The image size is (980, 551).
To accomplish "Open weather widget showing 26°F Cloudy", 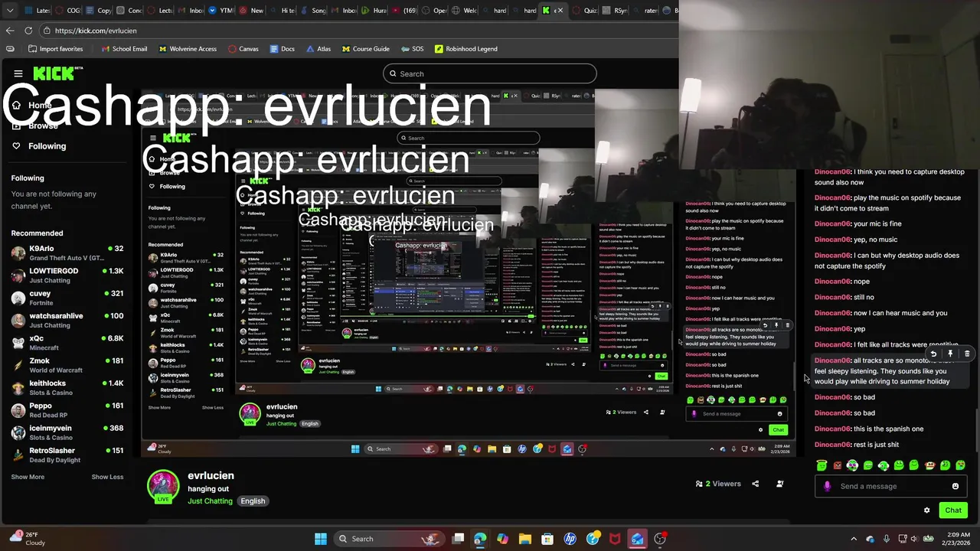I will tap(27, 539).
